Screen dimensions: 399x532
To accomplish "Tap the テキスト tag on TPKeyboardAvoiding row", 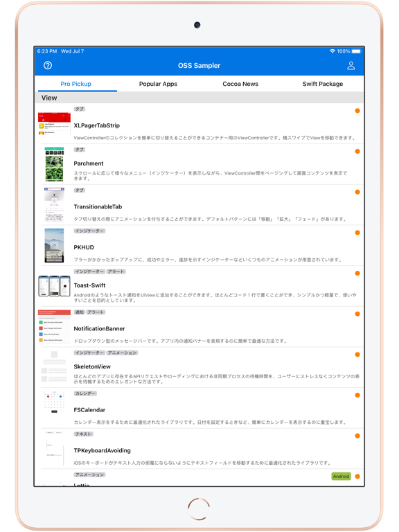I will [83, 434].
